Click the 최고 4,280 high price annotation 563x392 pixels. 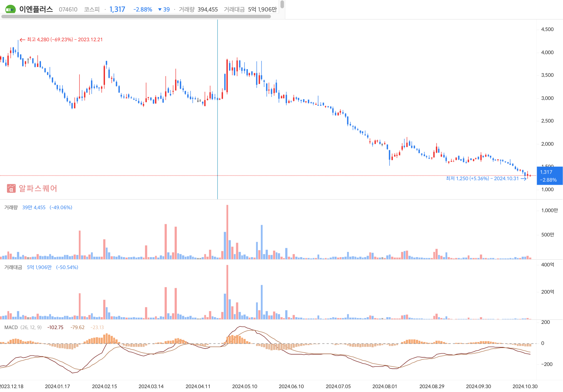tap(61, 40)
